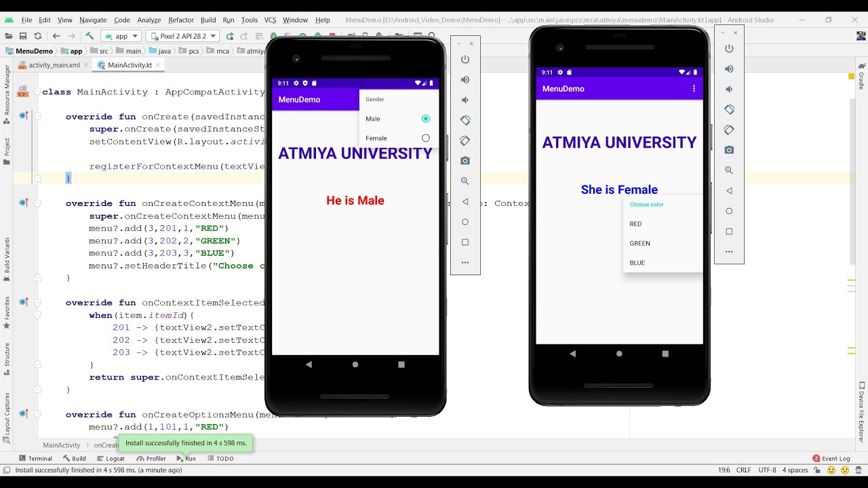Power button on the He is Male emulator
Viewport: 868px width, 488px height.
click(x=465, y=60)
